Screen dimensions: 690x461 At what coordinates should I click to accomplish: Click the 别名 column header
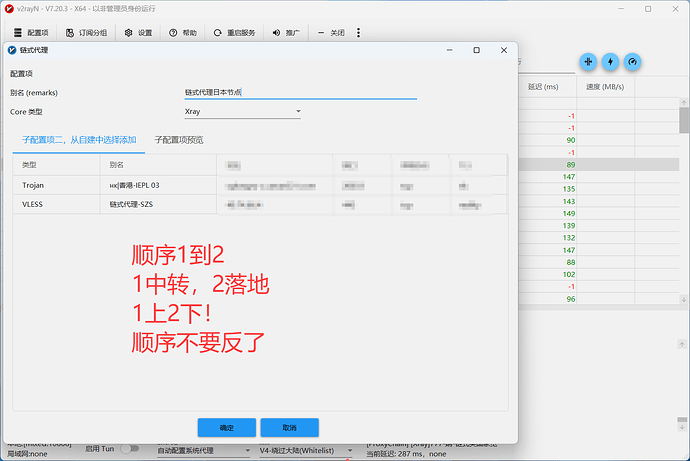pos(158,165)
